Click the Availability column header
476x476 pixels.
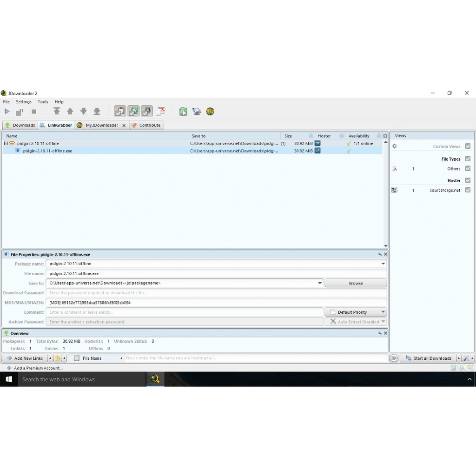tap(359, 136)
